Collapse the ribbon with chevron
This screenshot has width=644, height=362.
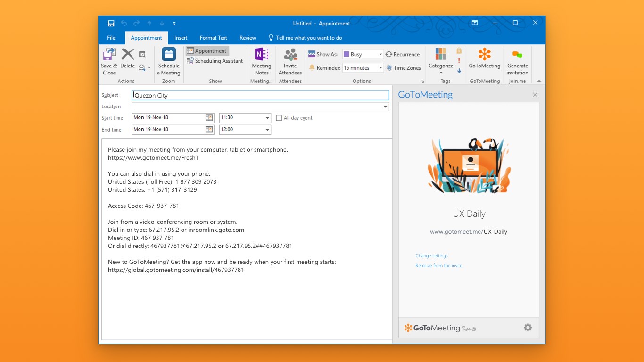(539, 81)
